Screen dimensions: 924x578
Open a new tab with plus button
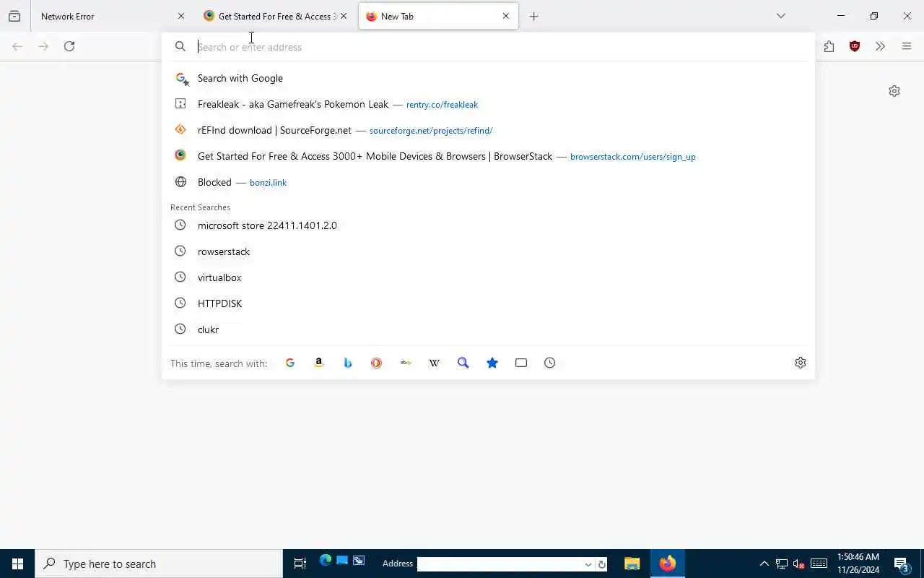pos(534,16)
